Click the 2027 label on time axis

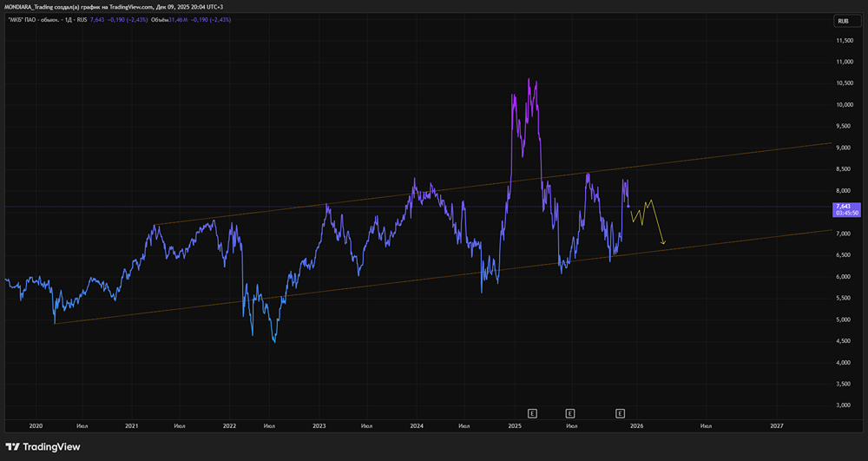(776, 426)
